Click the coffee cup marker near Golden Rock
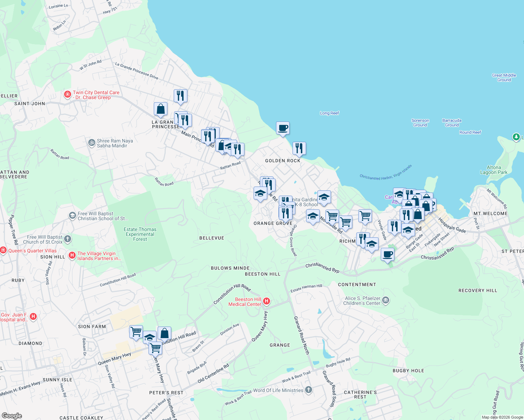 pos(283,129)
